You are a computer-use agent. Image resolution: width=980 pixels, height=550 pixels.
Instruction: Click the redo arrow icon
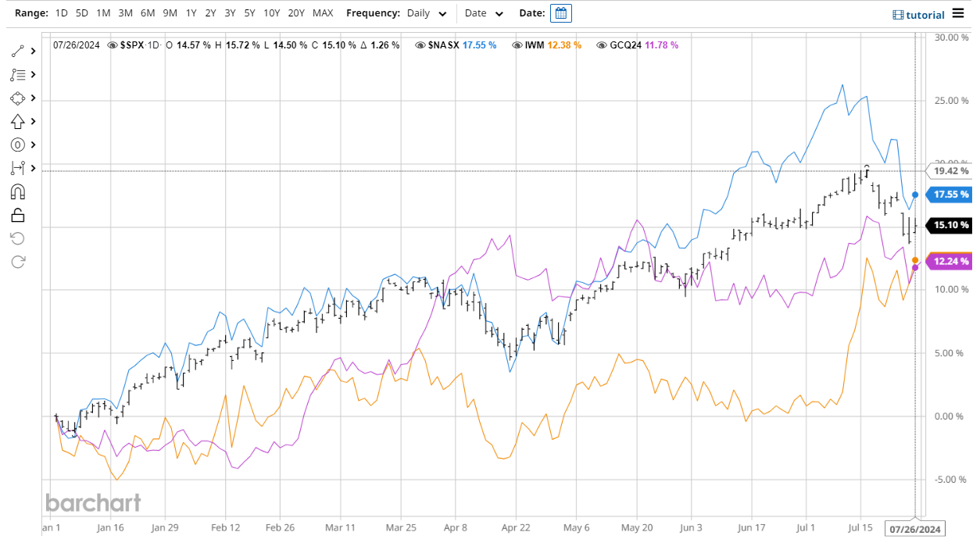point(18,262)
